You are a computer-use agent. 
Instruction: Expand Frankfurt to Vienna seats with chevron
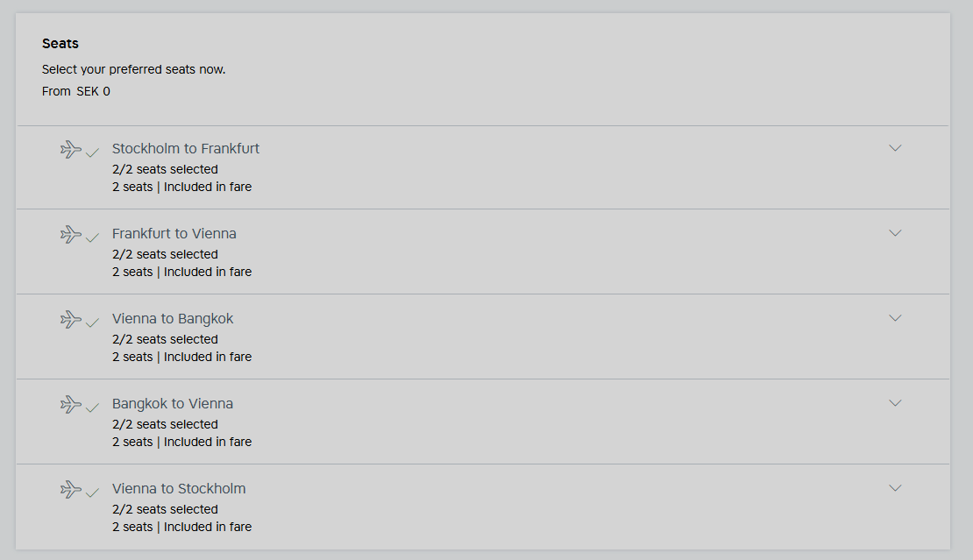pos(895,233)
